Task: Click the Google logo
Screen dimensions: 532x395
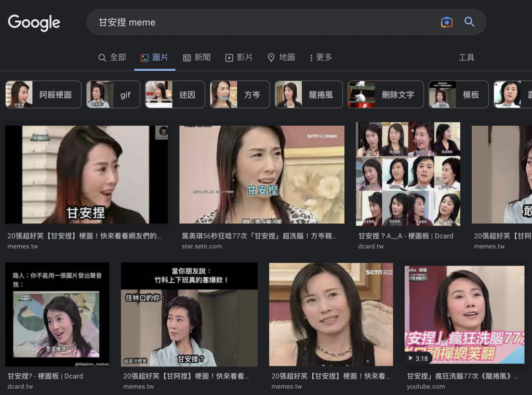Action: [x=34, y=22]
